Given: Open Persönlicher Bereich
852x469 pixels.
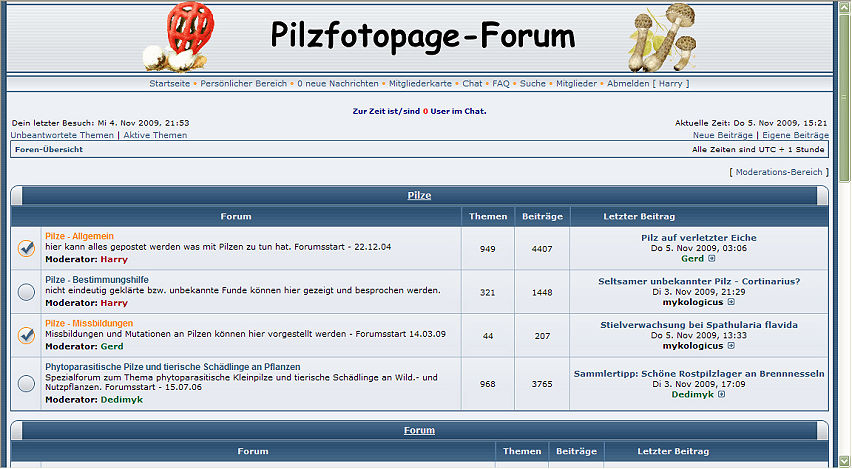Looking at the screenshot, I should (x=243, y=84).
